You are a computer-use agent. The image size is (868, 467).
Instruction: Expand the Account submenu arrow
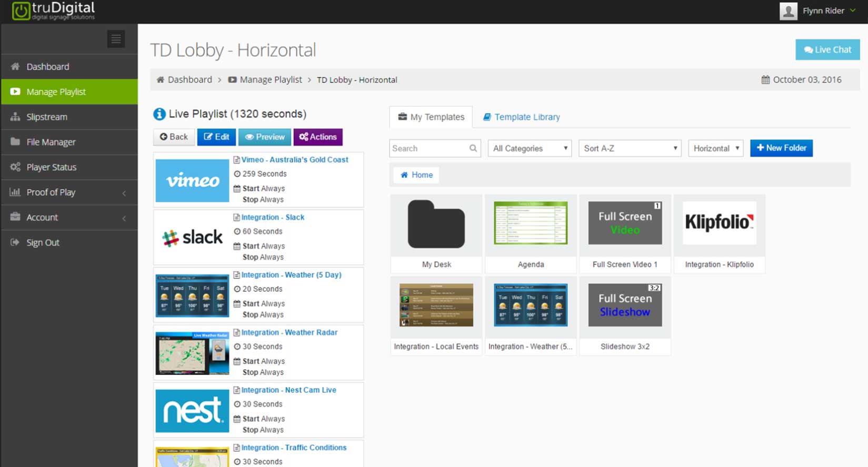124,218
